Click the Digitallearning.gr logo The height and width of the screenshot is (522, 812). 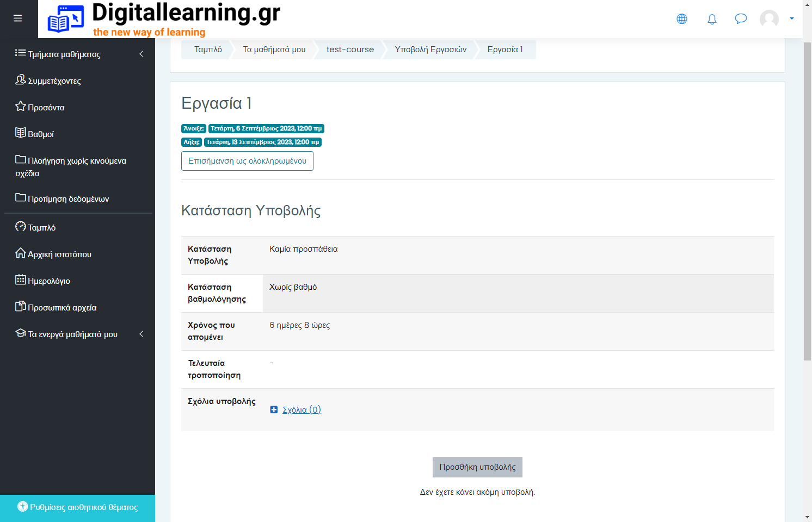pyautogui.click(x=163, y=19)
